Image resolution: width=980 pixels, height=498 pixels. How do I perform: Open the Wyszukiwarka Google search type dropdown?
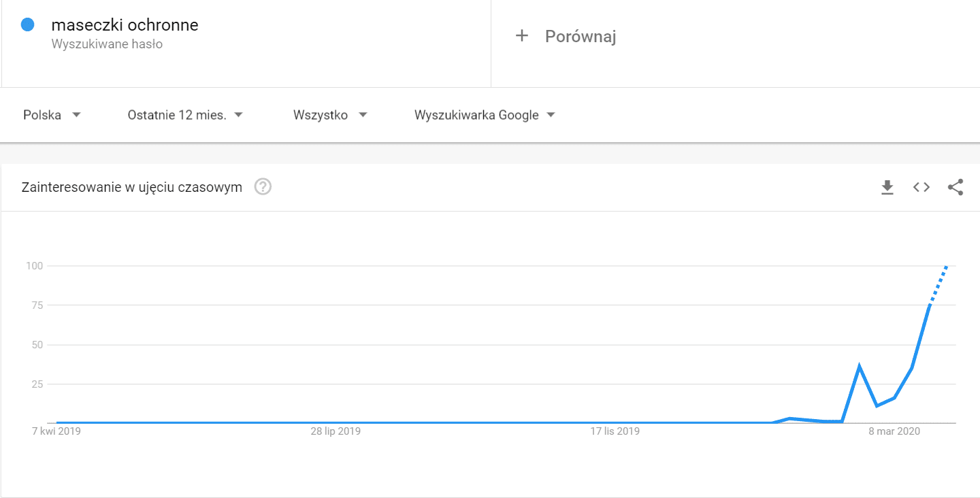tap(485, 115)
